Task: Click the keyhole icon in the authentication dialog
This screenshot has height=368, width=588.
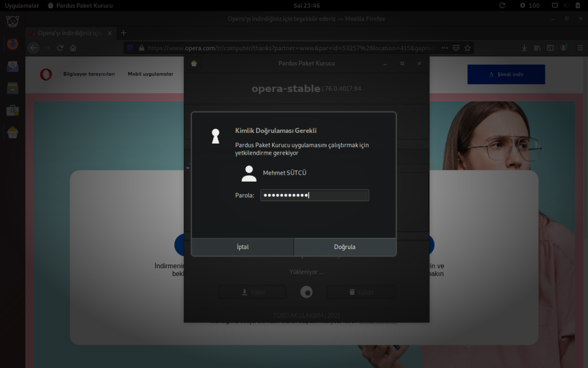Action: (216, 136)
